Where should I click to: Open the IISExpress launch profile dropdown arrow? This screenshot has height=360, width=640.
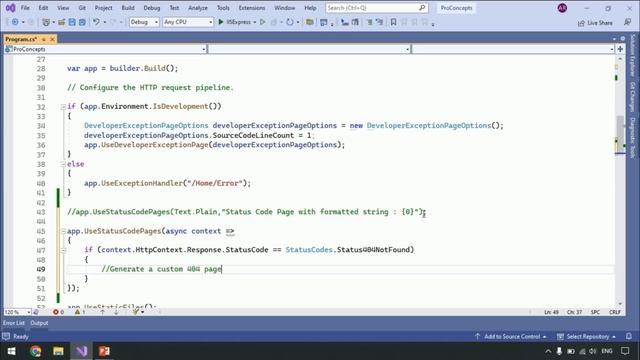(255, 22)
